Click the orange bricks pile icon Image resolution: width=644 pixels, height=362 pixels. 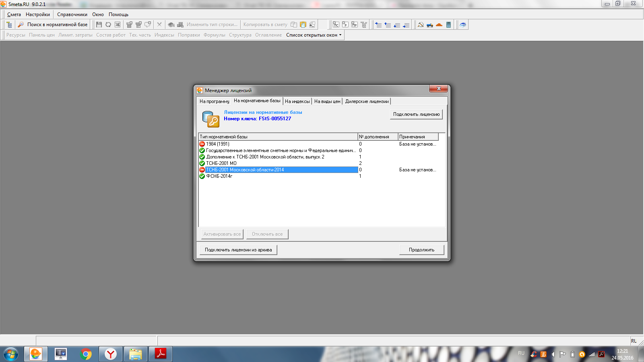pyautogui.click(x=439, y=25)
